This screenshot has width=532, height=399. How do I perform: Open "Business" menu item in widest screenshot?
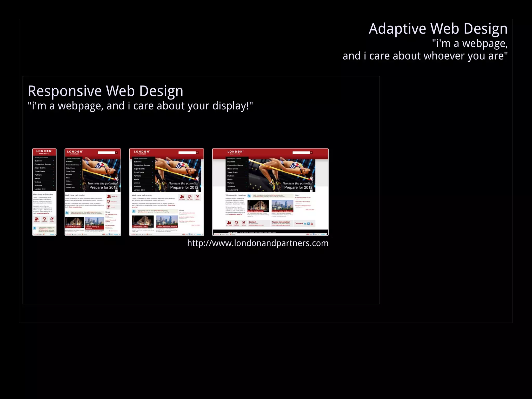pos(231,162)
